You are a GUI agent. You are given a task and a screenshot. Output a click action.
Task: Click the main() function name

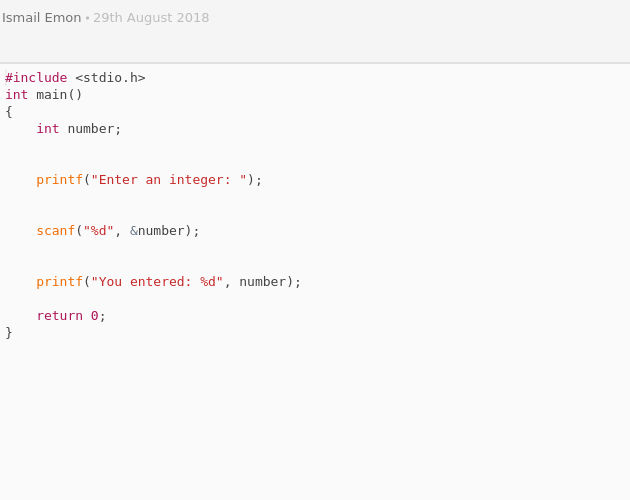click(x=59, y=95)
